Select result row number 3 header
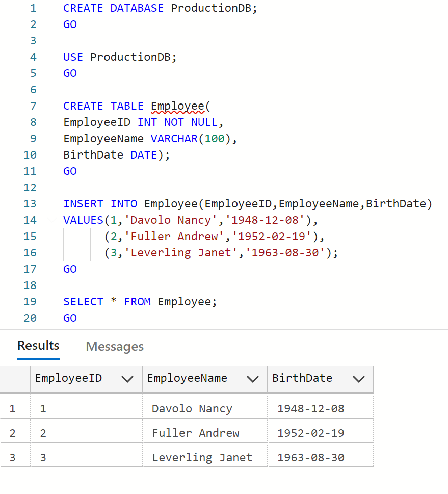 point(13,457)
